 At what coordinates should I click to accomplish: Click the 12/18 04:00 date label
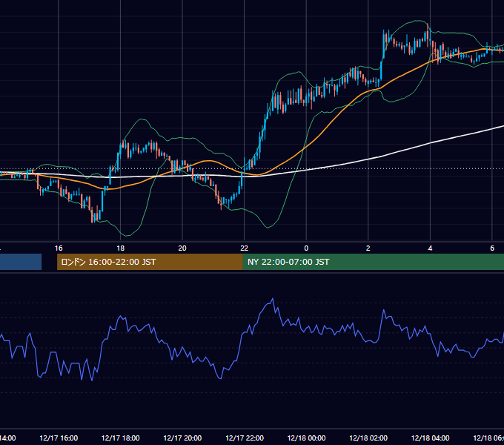pos(430,438)
